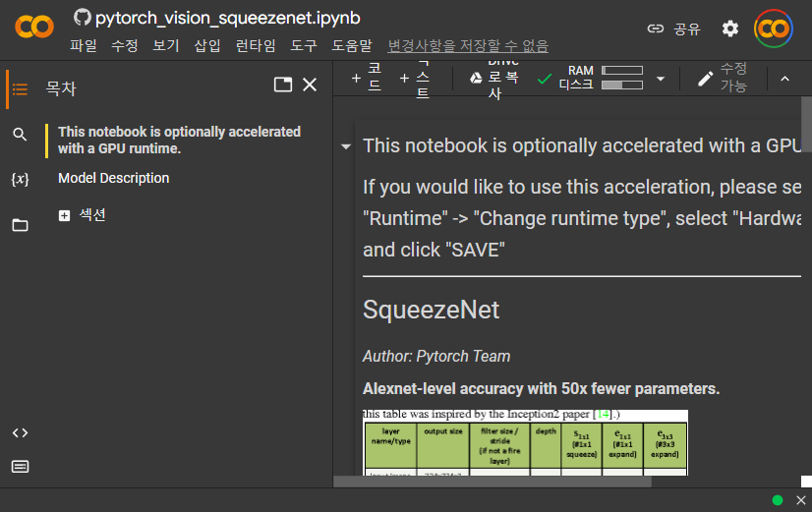Image resolution: width=812 pixels, height=512 pixels.
Task: Open the command palette icon in the sidebar
Action: click(20, 467)
